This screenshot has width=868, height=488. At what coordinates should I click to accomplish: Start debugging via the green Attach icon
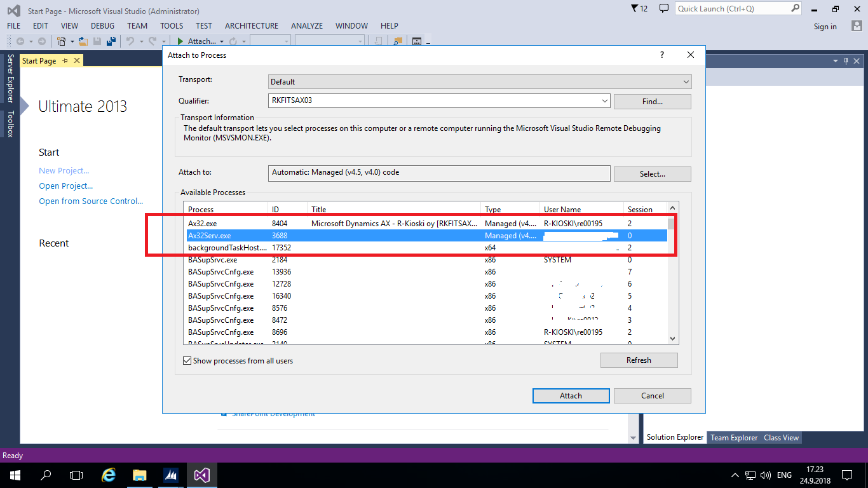(x=180, y=41)
